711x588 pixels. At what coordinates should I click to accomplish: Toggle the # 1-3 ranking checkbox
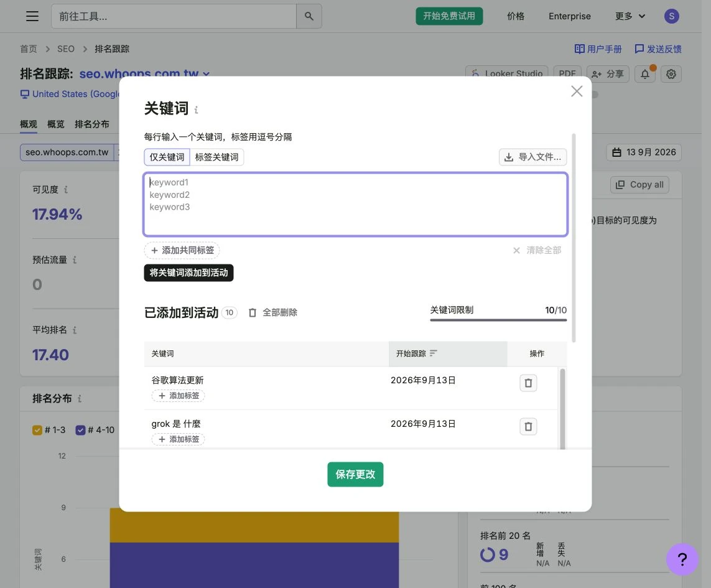tap(37, 430)
